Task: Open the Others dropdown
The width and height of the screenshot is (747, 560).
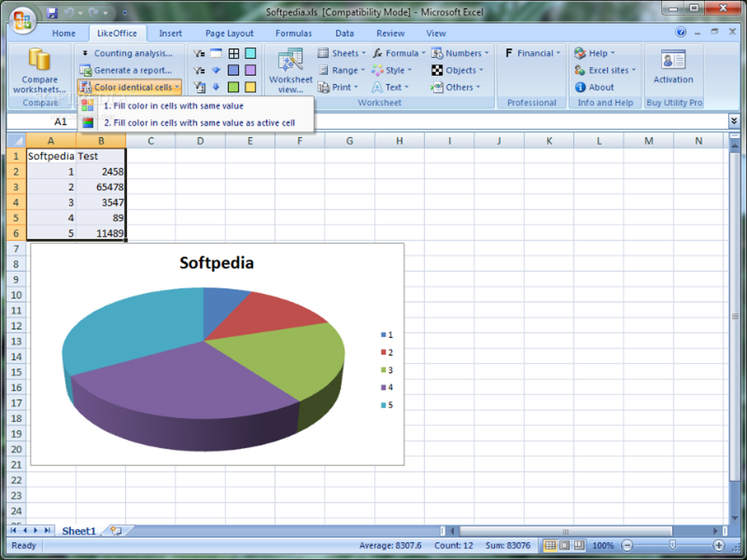Action: 456,87
